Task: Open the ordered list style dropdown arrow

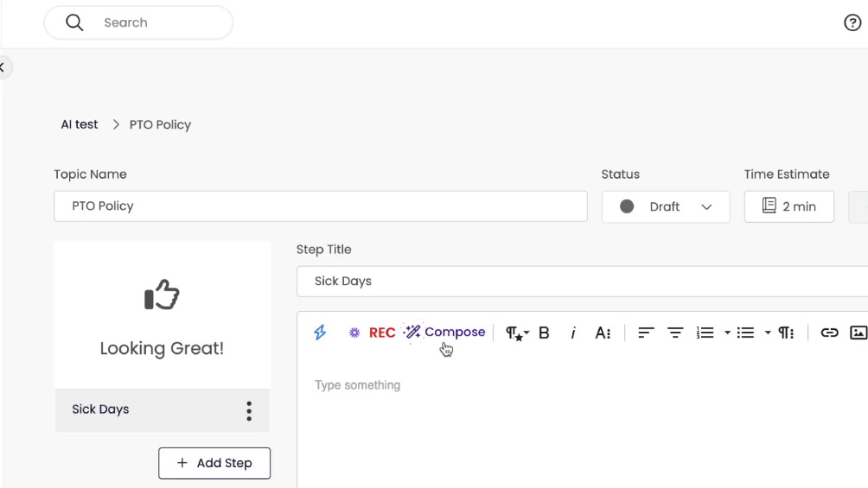Action: pos(727,333)
